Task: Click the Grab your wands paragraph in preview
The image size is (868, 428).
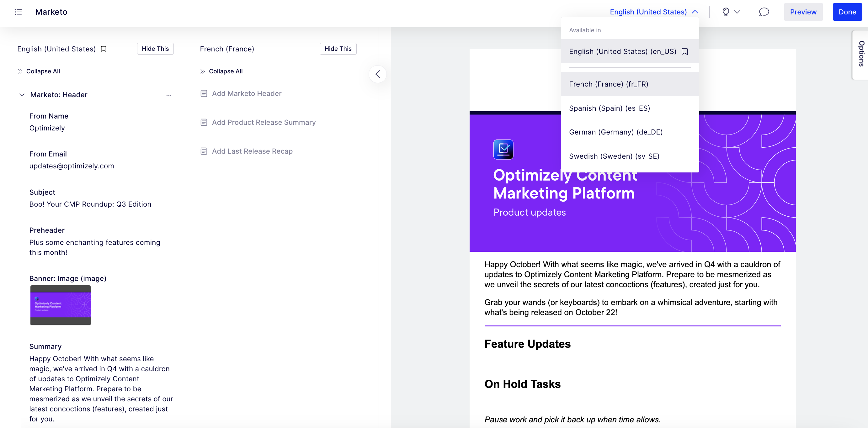Action: tap(631, 307)
